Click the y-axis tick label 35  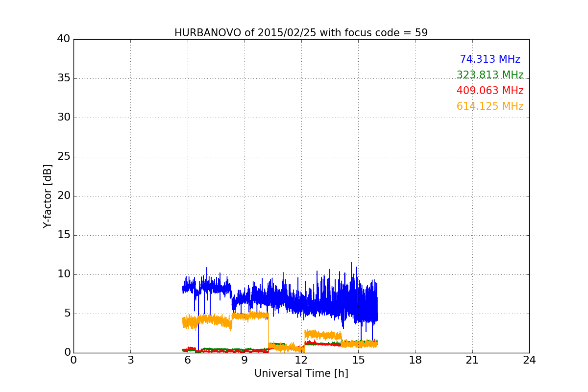pos(64,78)
